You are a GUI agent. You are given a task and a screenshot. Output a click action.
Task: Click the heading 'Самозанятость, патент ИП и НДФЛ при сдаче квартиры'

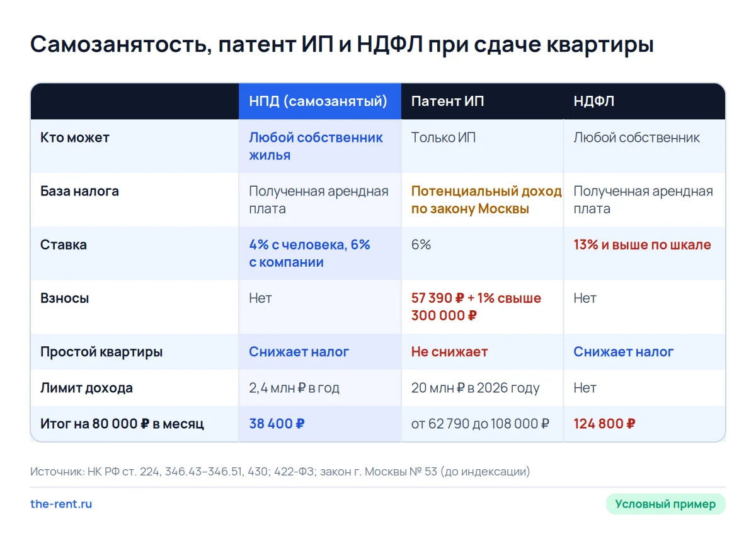(341, 45)
